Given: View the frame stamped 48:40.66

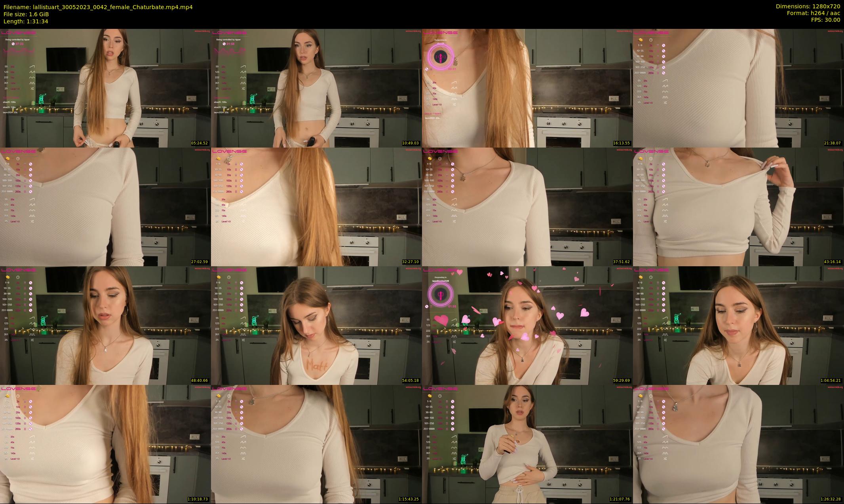Looking at the screenshot, I should [x=105, y=325].
